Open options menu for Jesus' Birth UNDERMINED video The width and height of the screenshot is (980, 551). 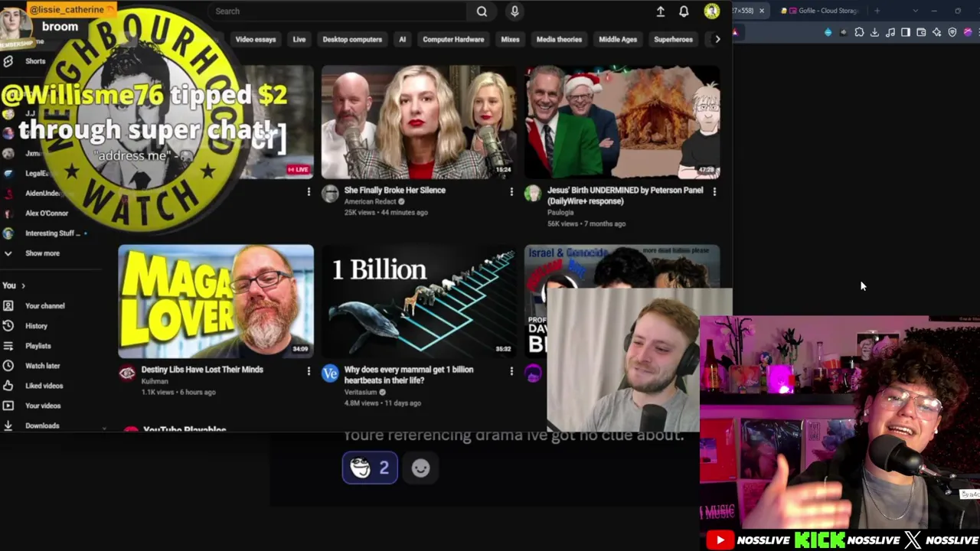pos(714,191)
